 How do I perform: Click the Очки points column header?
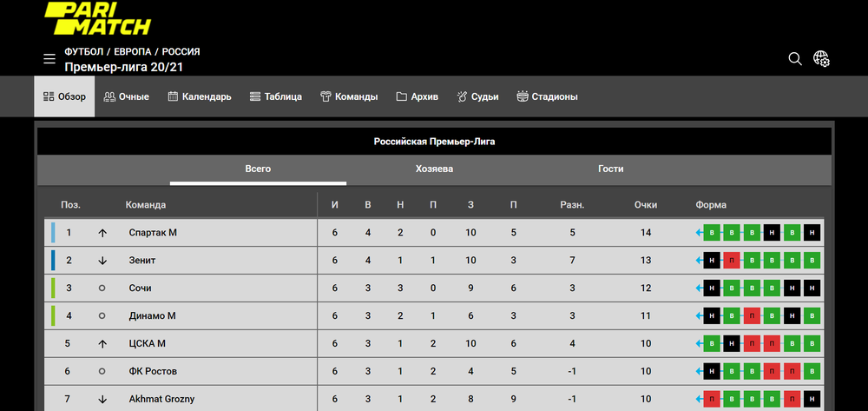(x=646, y=205)
